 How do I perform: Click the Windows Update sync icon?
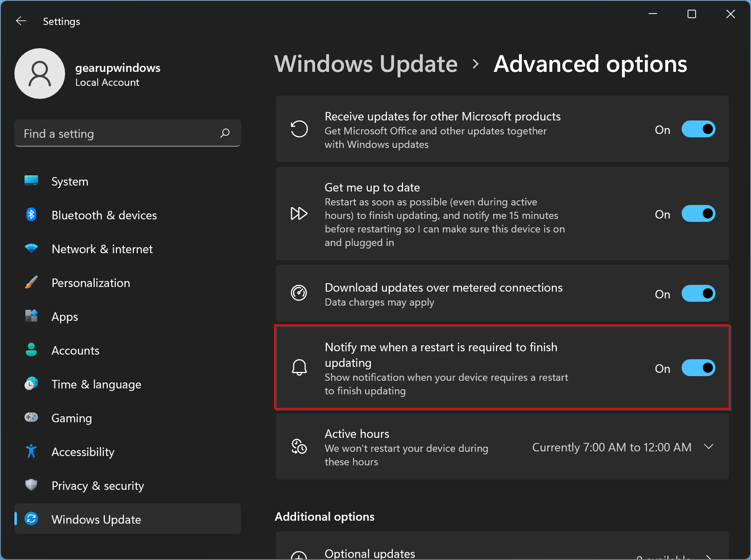[x=31, y=519]
